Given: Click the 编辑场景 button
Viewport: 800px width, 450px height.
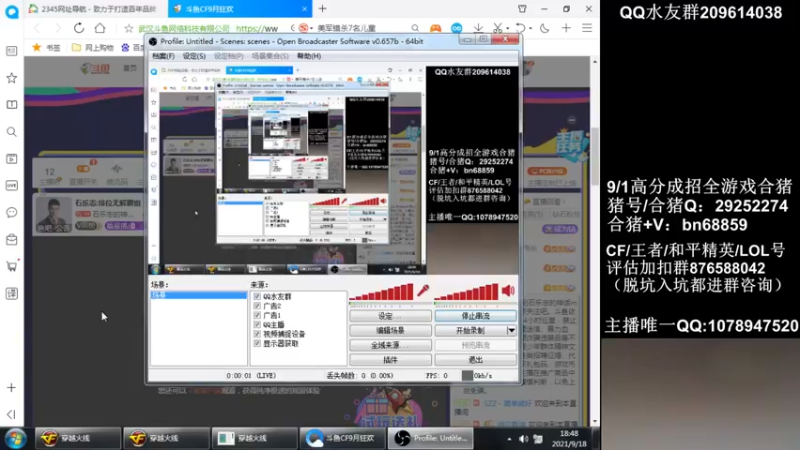Looking at the screenshot, I should (390, 331).
